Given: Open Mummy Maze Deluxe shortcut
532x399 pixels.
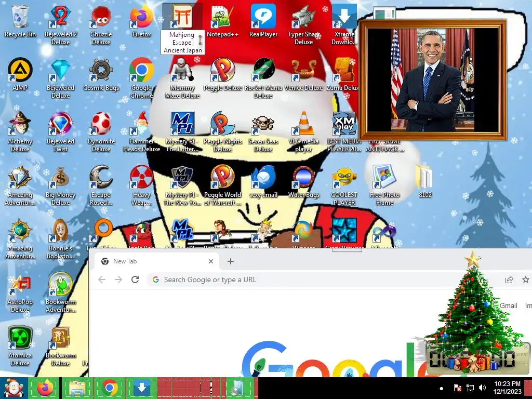Looking at the screenshot, I should (x=182, y=78).
